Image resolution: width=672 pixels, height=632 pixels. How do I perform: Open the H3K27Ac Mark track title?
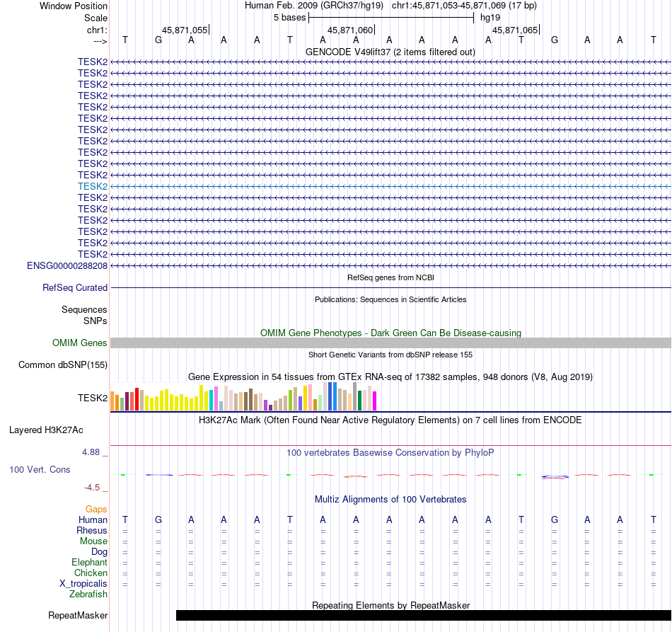[390, 420]
